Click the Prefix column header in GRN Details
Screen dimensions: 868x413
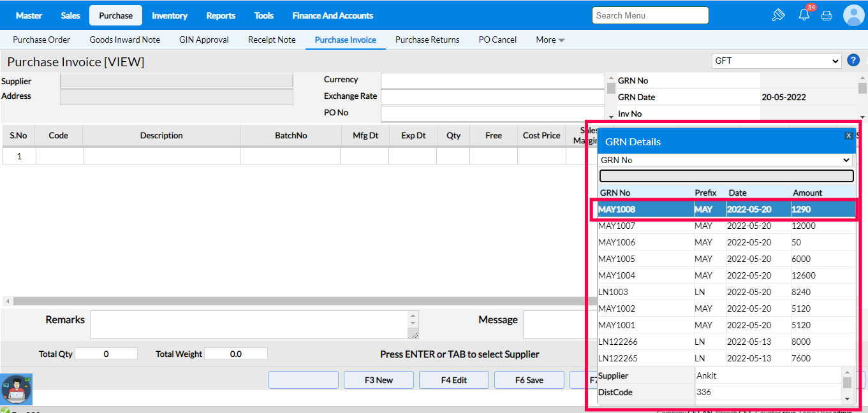[705, 192]
